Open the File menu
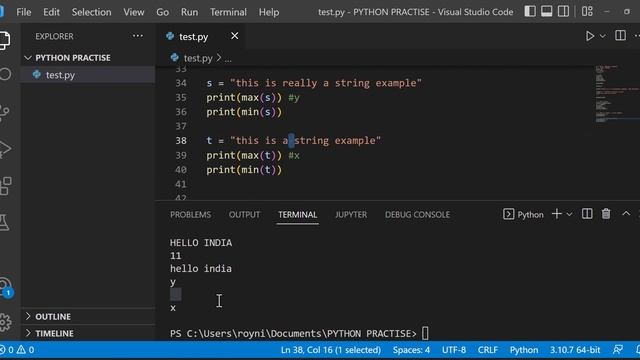This screenshot has height=360, width=640. (24, 12)
